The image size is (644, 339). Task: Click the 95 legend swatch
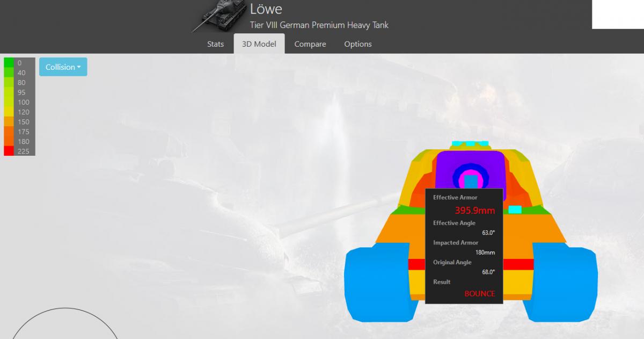(x=9, y=92)
